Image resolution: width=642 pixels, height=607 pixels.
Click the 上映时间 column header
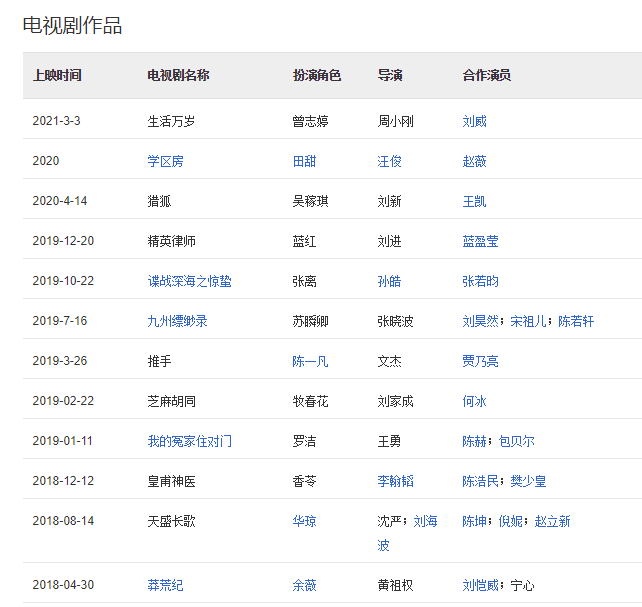click(x=57, y=75)
